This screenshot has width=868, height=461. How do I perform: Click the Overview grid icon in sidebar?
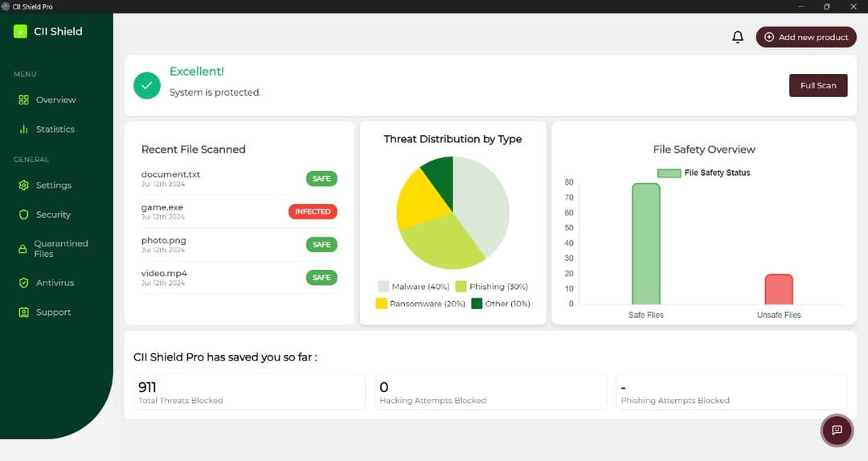(24, 100)
